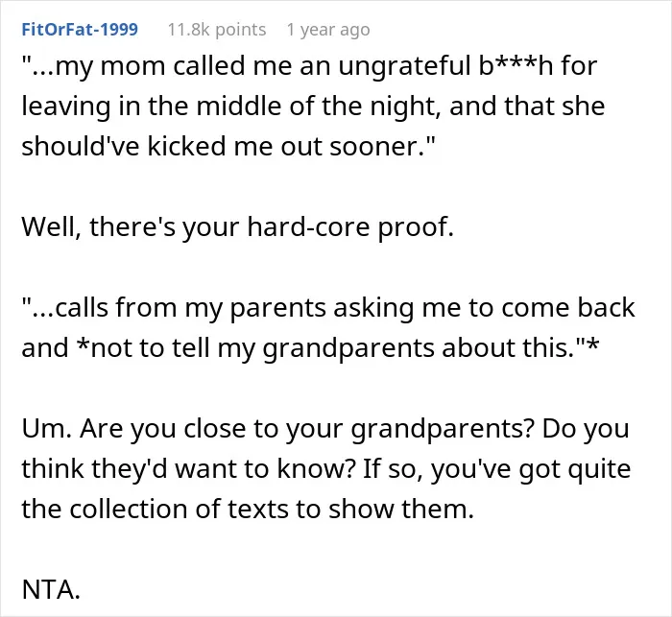Click the NTA. verdict text

[x=51, y=590]
